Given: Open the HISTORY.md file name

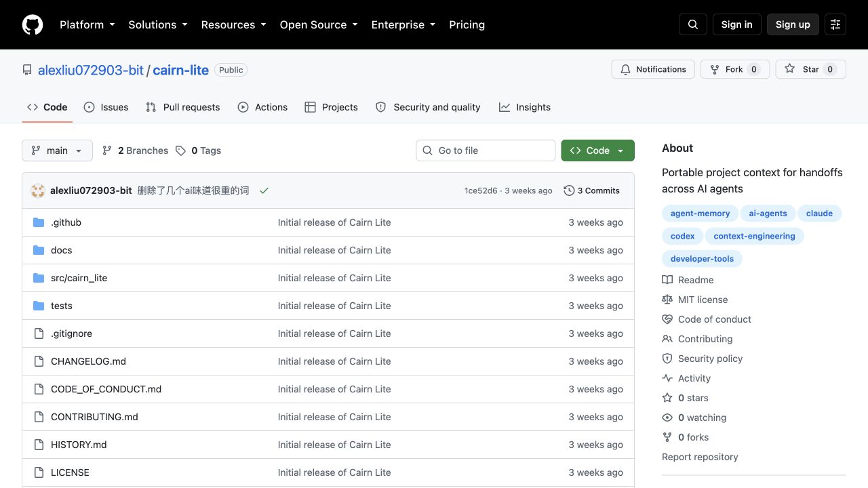Looking at the screenshot, I should (79, 445).
